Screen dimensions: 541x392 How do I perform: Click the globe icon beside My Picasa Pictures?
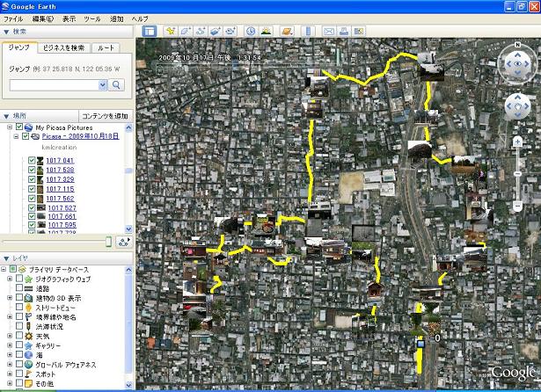29,127
